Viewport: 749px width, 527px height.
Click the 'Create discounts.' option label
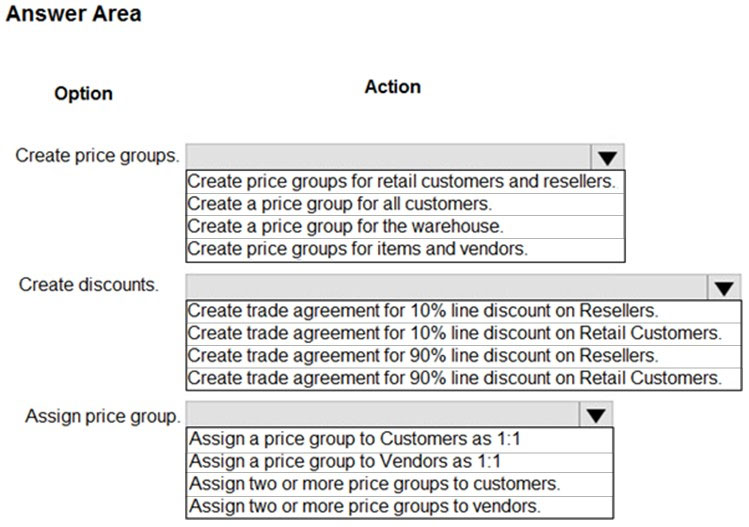tap(88, 285)
